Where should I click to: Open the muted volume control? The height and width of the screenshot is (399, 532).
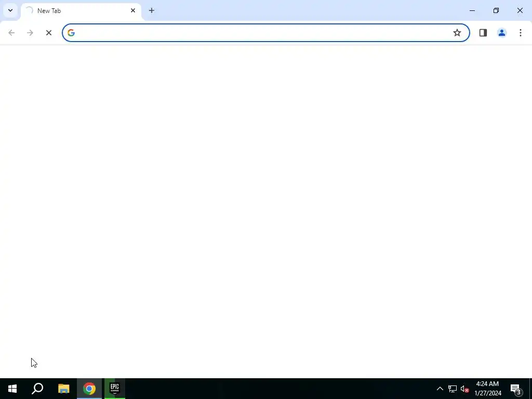pyautogui.click(x=464, y=389)
